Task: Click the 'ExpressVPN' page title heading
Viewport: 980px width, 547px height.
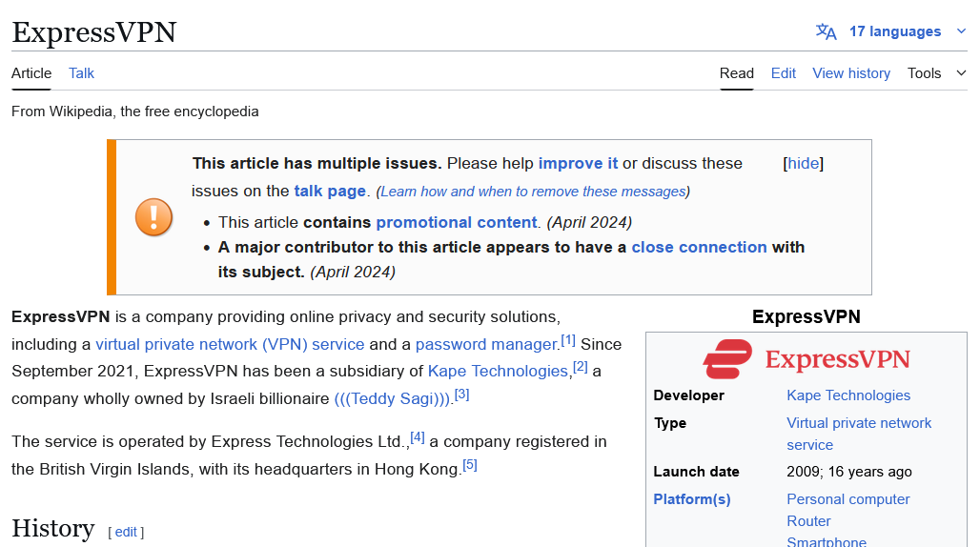Action: (x=93, y=31)
